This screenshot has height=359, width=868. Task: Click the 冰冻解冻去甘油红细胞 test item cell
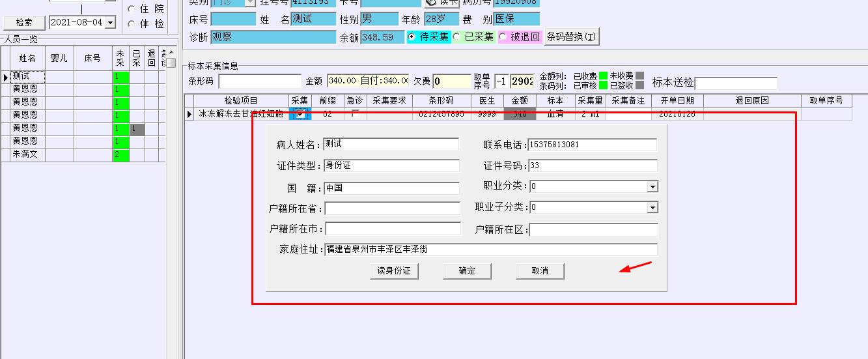(241, 114)
